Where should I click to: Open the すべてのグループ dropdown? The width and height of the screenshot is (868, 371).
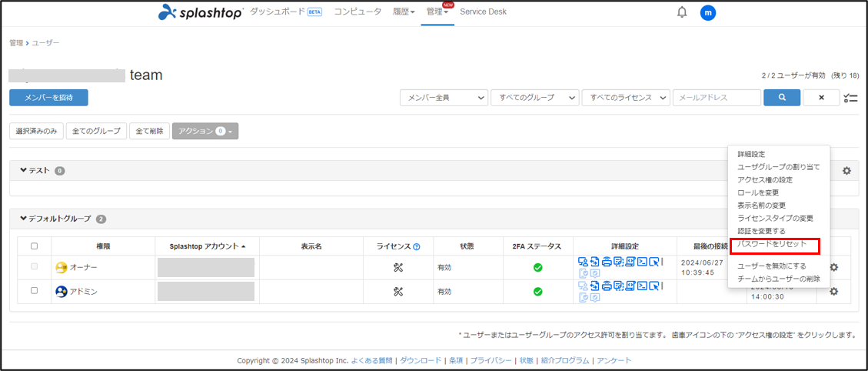coord(535,98)
